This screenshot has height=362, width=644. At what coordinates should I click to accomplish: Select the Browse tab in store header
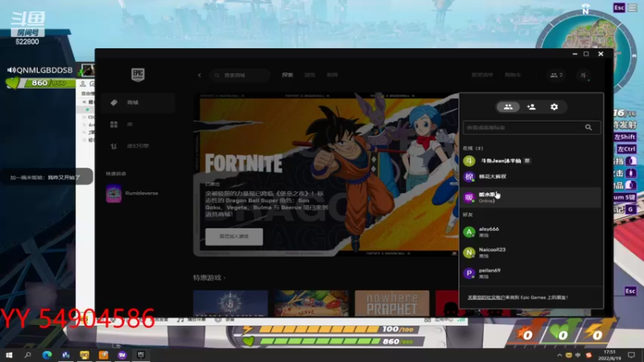[310, 75]
